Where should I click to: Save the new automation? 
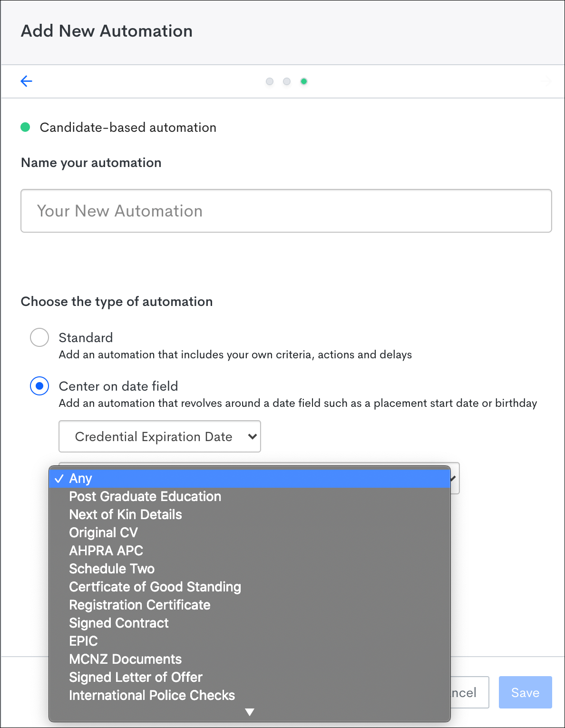click(525, 692)
